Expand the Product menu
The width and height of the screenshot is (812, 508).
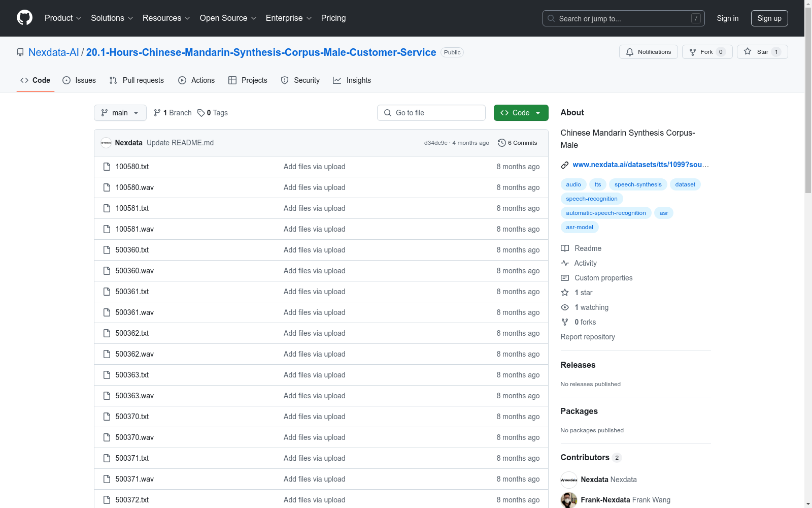63,18
